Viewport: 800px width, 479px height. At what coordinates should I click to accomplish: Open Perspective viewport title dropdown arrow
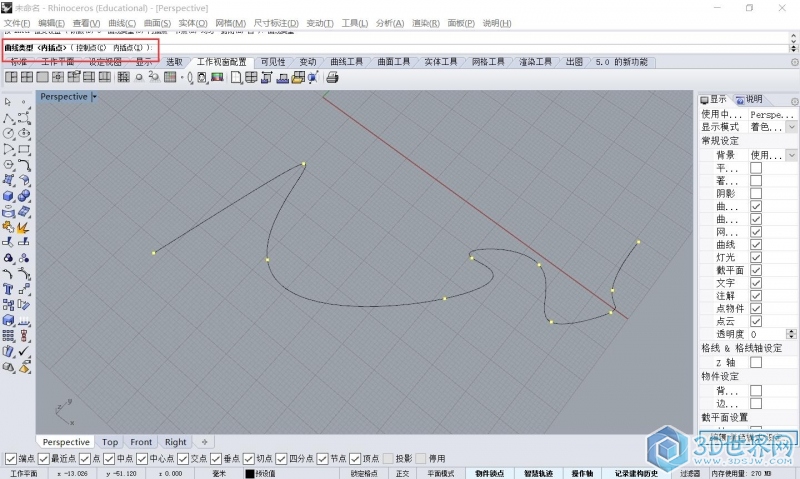[94, 96]
